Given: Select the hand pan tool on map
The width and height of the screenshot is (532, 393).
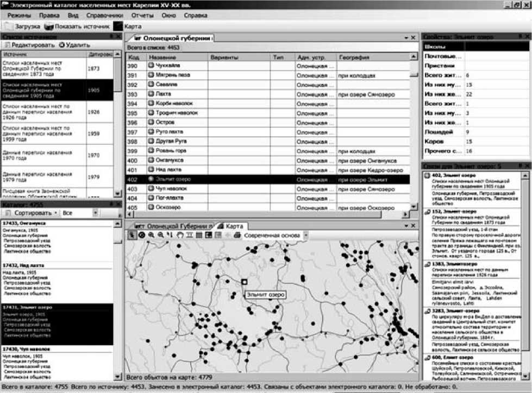Looking at the screenshot, I should 180,235.
